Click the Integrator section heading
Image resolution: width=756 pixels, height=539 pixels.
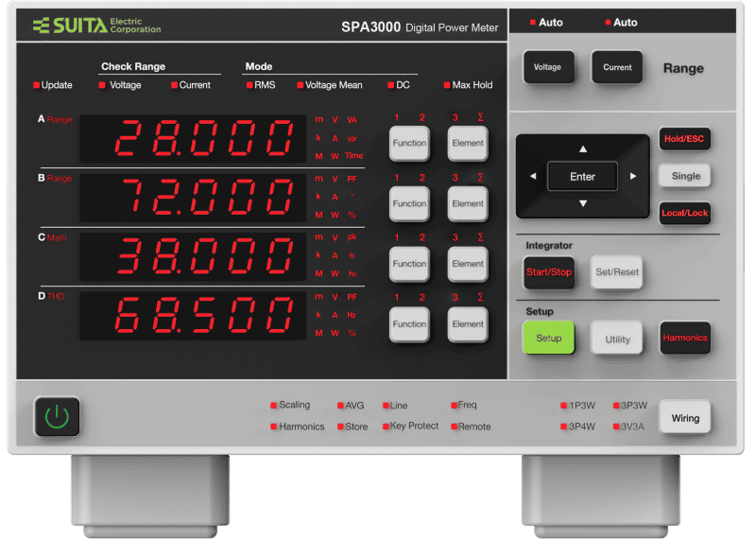click(549, 245)
